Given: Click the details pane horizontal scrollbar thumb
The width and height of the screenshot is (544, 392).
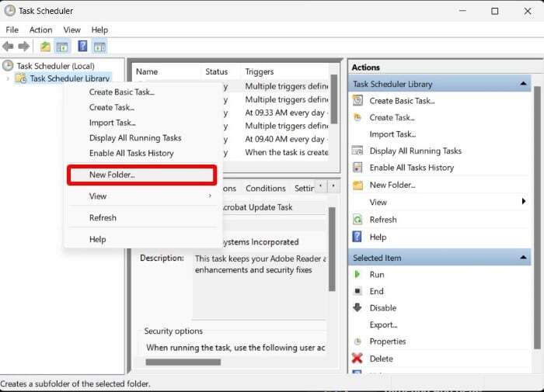Looking at the screenshot, I should pos(183,362).
